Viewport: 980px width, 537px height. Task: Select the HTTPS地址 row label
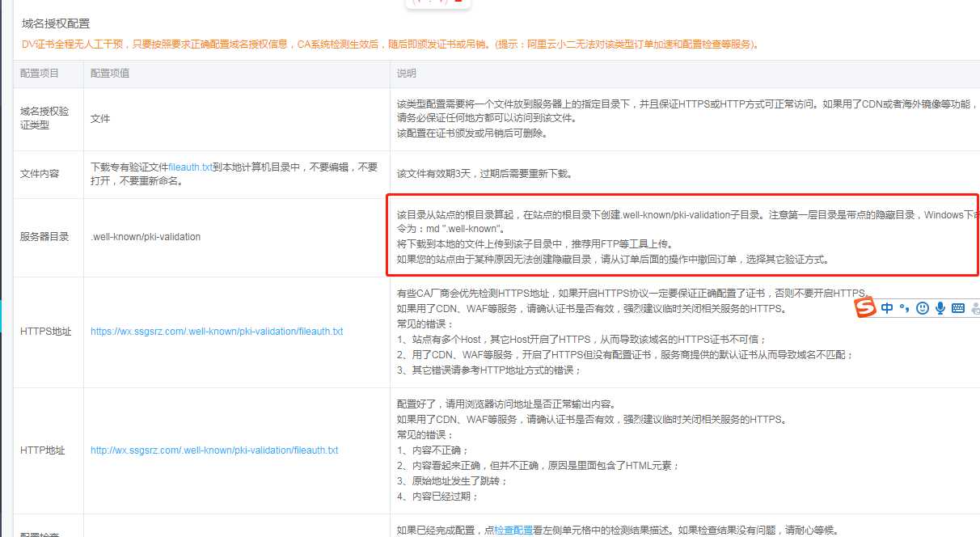45,332
